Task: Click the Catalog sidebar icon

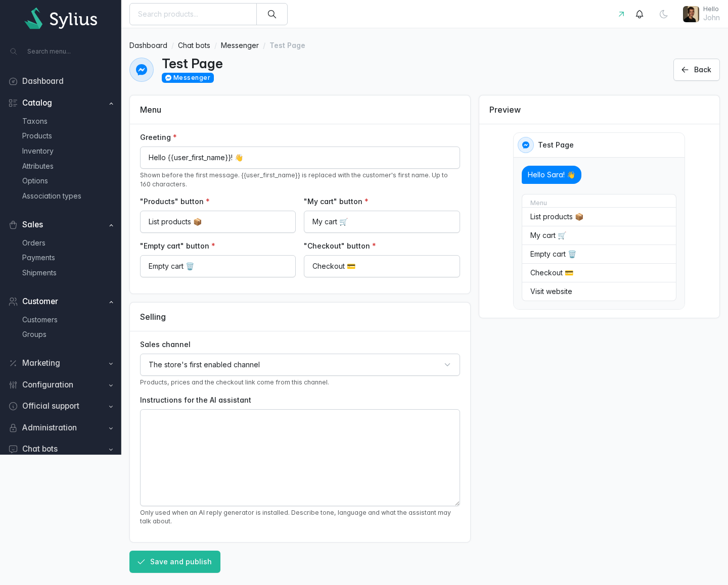Action: [x=13, y=103]
